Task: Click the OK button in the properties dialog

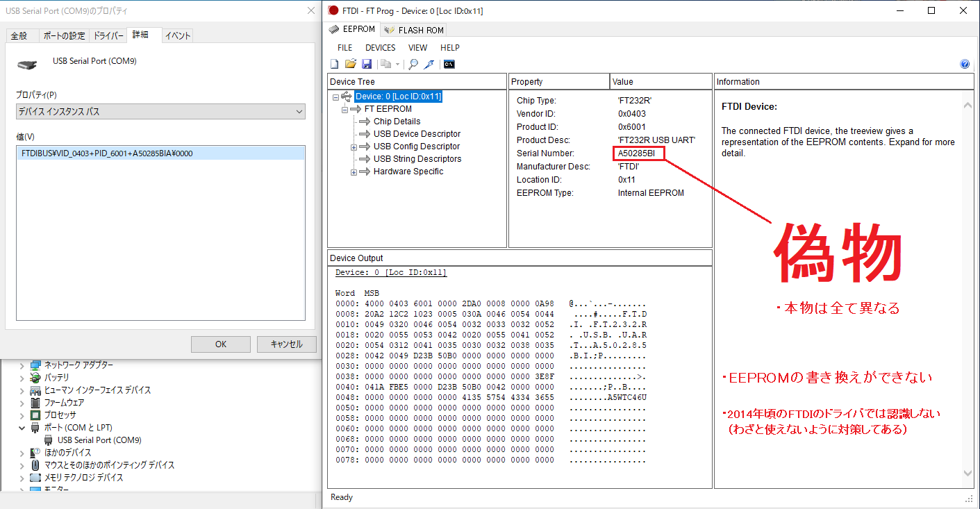Action: [221, 344]
